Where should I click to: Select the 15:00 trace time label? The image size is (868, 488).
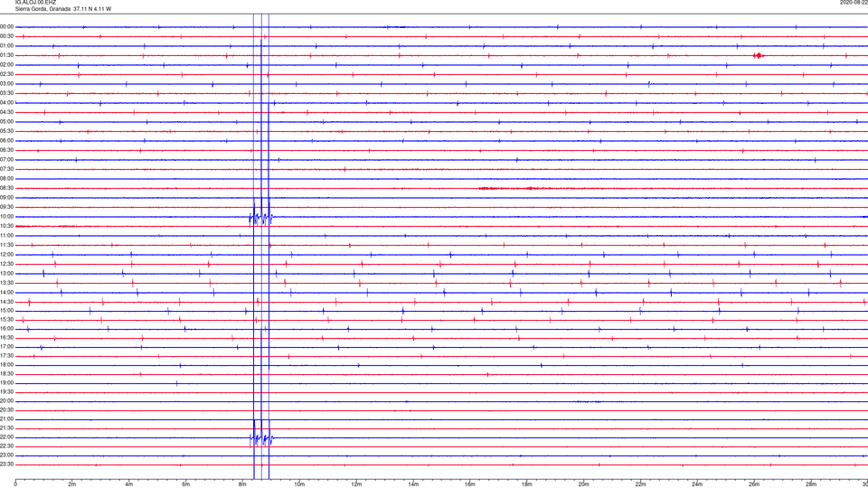(x=6, y=310)
